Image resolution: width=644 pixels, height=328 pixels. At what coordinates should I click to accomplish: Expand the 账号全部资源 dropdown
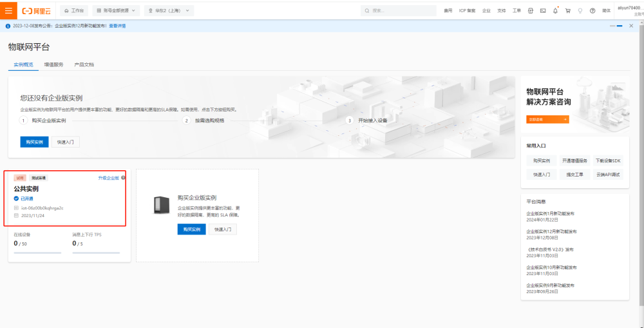pyautogui.click(x=116, y=11)
